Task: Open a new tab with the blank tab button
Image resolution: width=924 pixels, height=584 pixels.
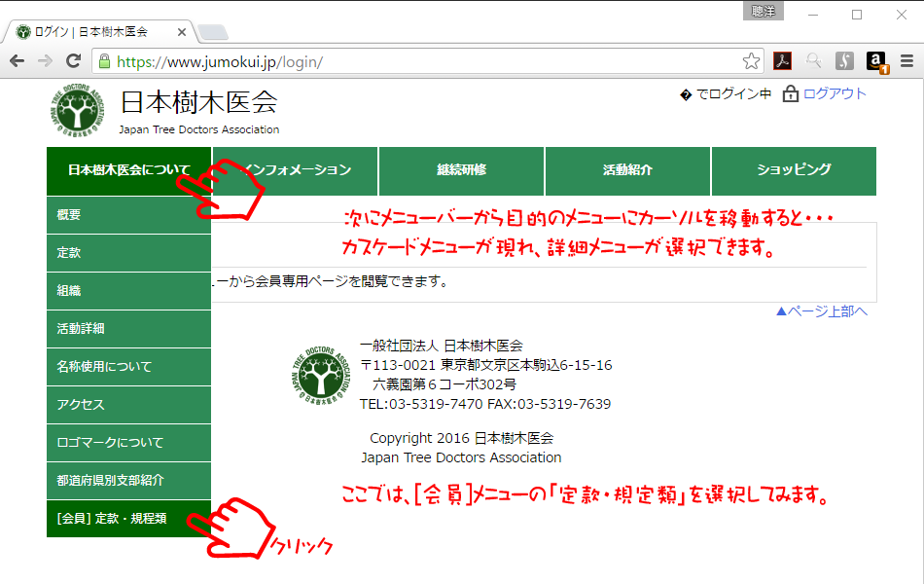Action: [213, 32]
